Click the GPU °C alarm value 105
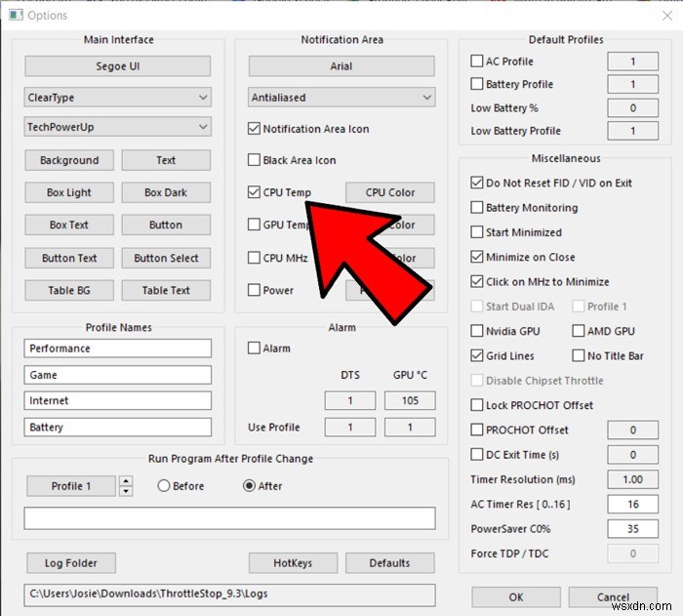 410,400
